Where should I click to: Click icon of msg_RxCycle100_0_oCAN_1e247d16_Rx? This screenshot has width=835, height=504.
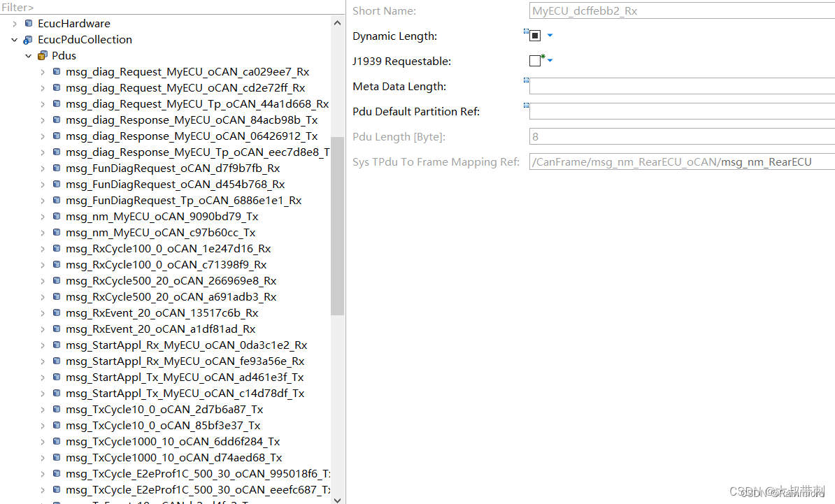tap(57, 249)
